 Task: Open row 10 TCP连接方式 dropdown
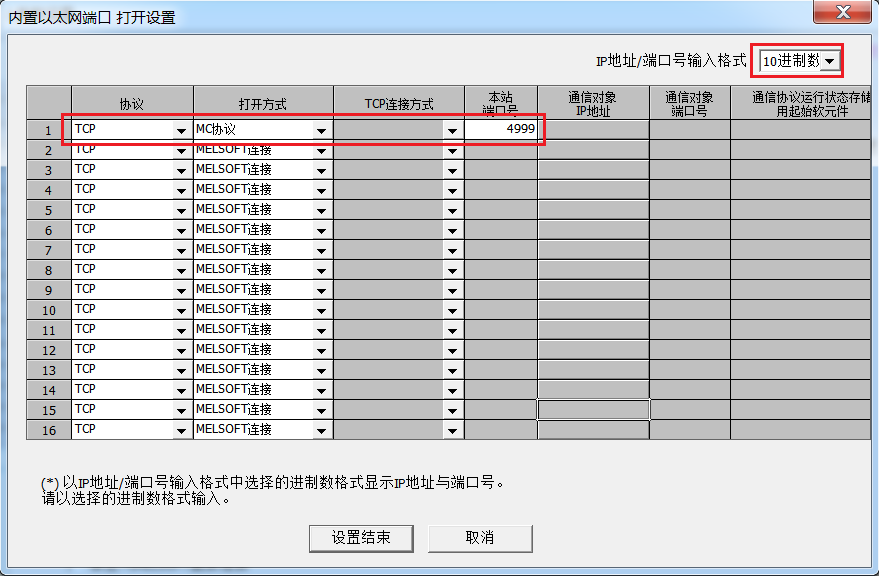pos(453,311)
